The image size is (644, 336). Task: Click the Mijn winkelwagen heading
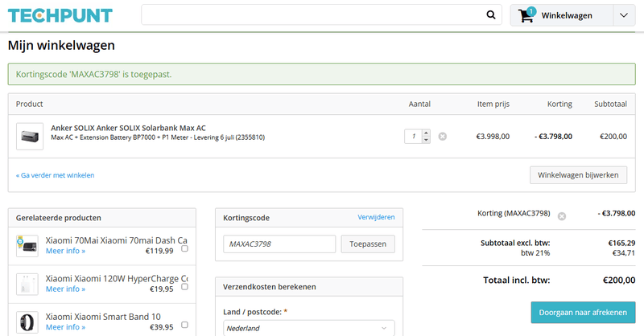click(x=61, y=45)
